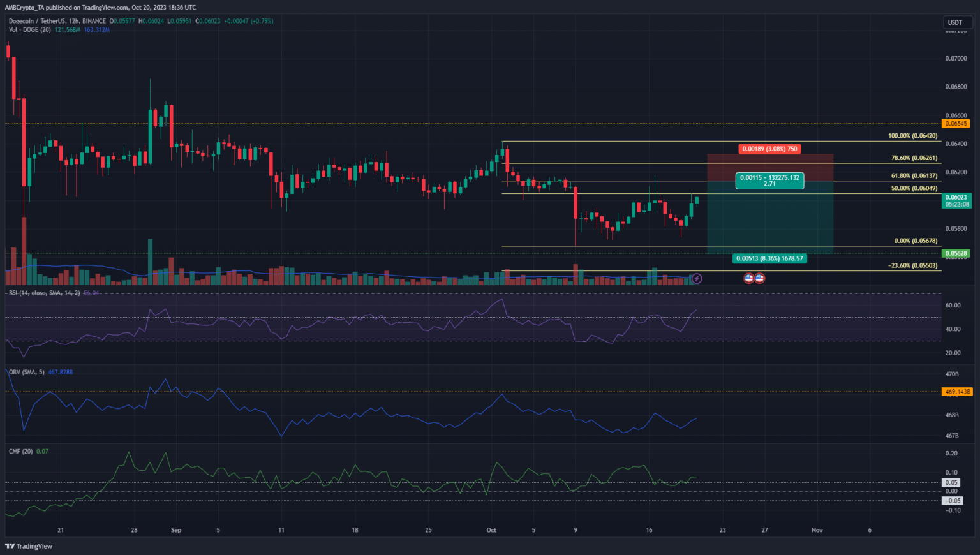Click the orange 469.143B OBV value tag

pyautogui.click(x=957, y=392)
